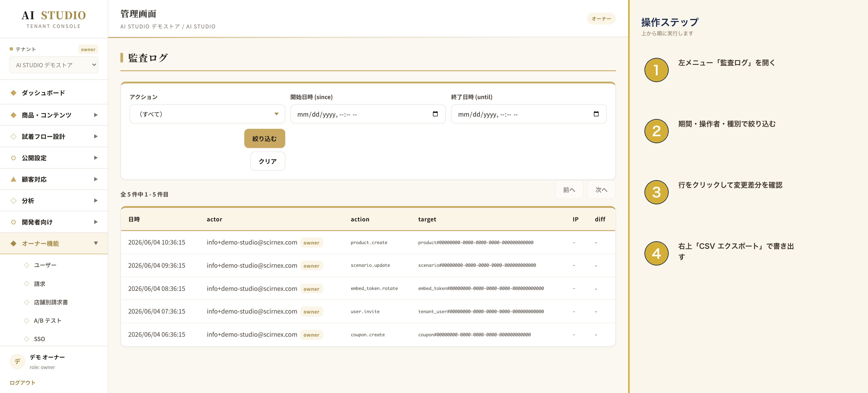Open the テナント selector AI STUDIO デモストア
Screen dimensions: 868x393
(54, 65)
